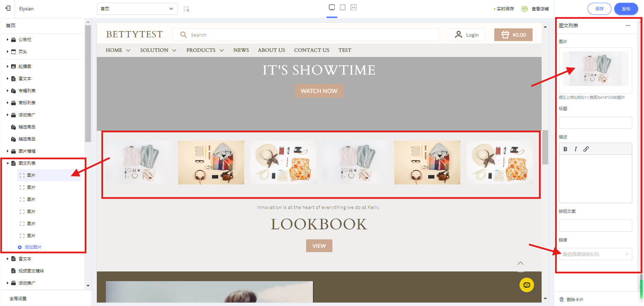Insert a hyperlink in 描述 editor
644x306 pixels.
click(586, 149)
